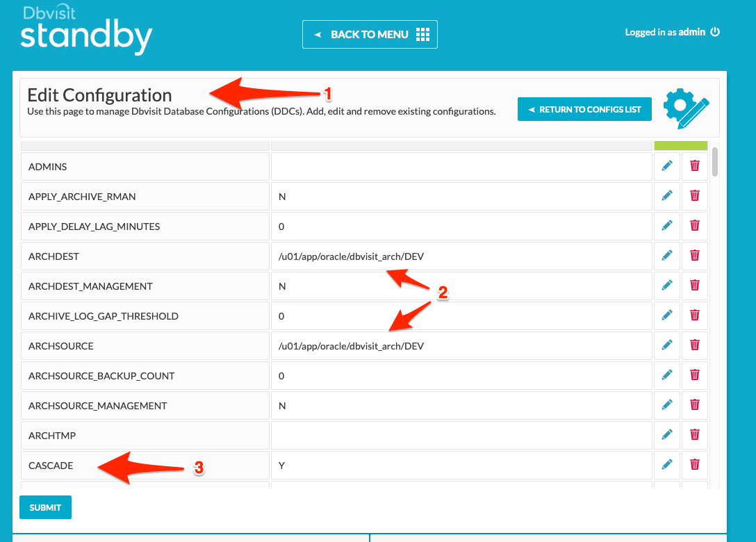Viewport: 756px width, 542px height.
Task: Edit the ARCHSOURCE value via pencil icon
Action: (x=667, y=345)
